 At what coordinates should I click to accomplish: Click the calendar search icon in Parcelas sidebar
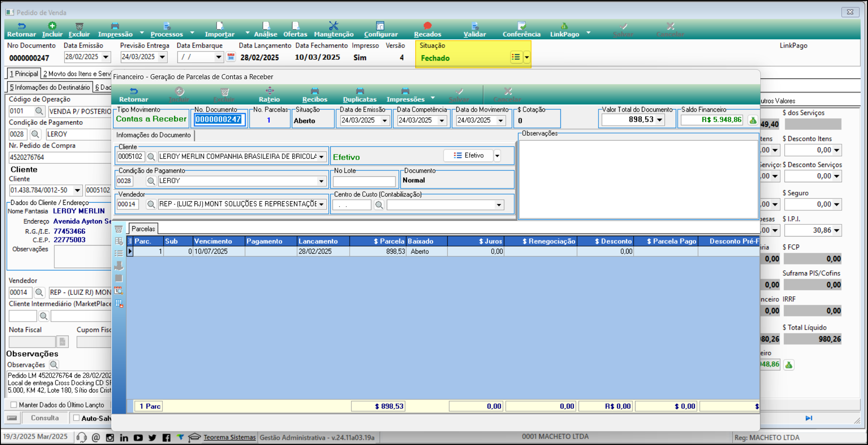point(119,291)
